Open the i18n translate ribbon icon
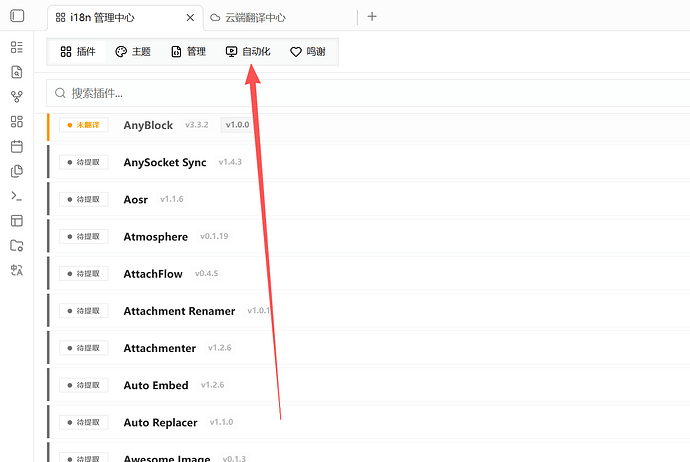The height and width of the screenshot is (462, 690). pyautogui.click(x=17, y=270)
